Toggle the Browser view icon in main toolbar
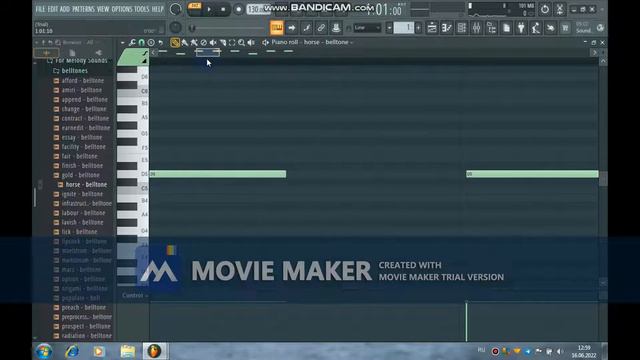Image resolution: width=640 pixels, height=360 pixels. click(x=491, y=28)
